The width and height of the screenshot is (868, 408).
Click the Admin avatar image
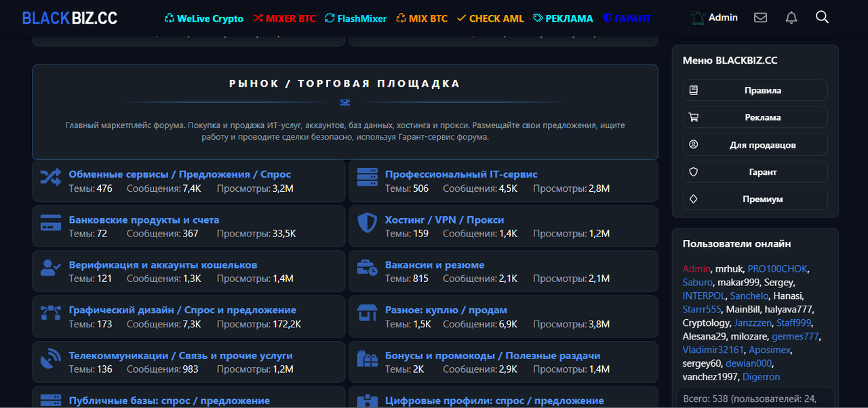(x=697, y=18)
